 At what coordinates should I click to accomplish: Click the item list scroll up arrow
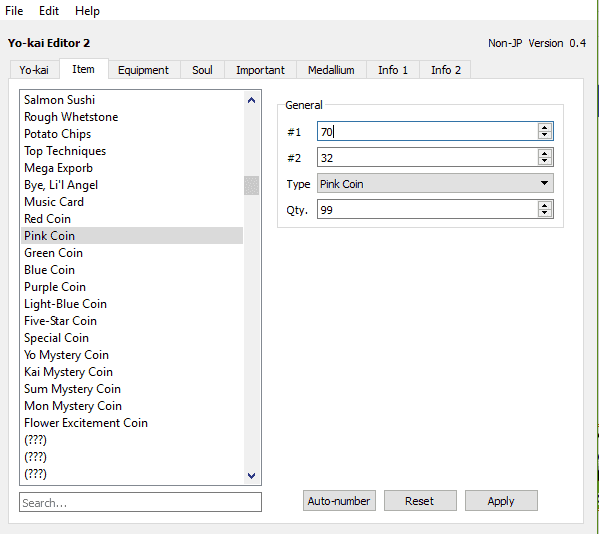point(251,100)
